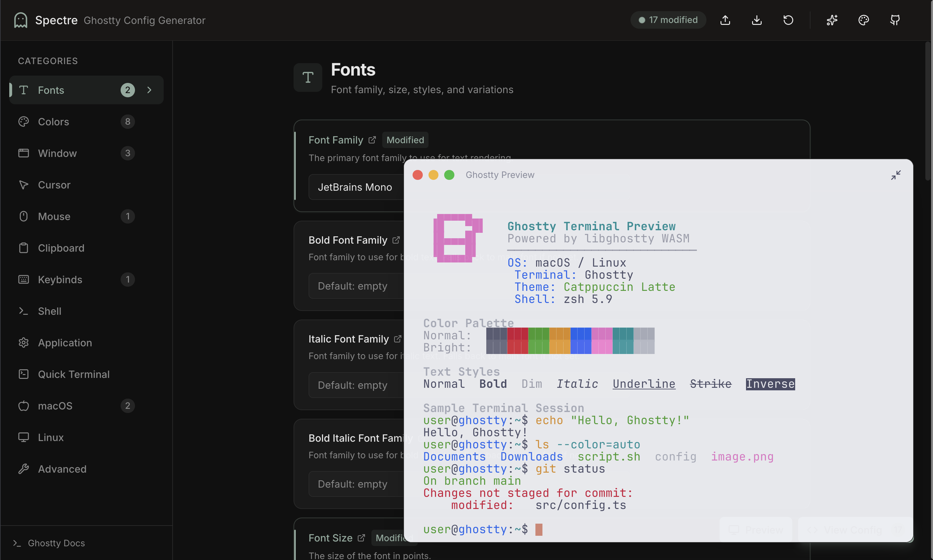Click the Linux monitor sidebar icon
Viewport: 933px width, 560px height.
pyautogui.click(x=23, y=437)
